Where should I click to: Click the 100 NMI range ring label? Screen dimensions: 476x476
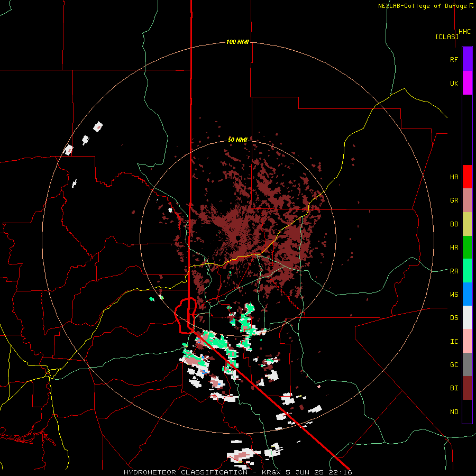click(237, 42)
